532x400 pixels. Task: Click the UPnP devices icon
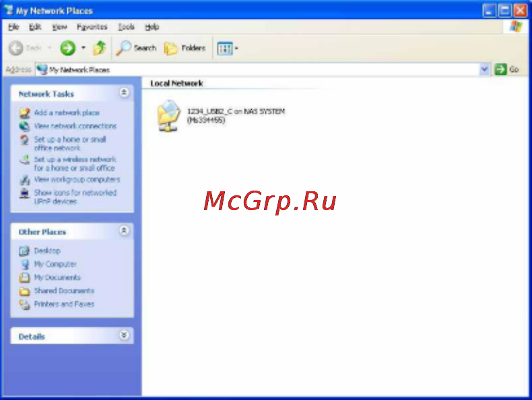click(x=24, y=193)
